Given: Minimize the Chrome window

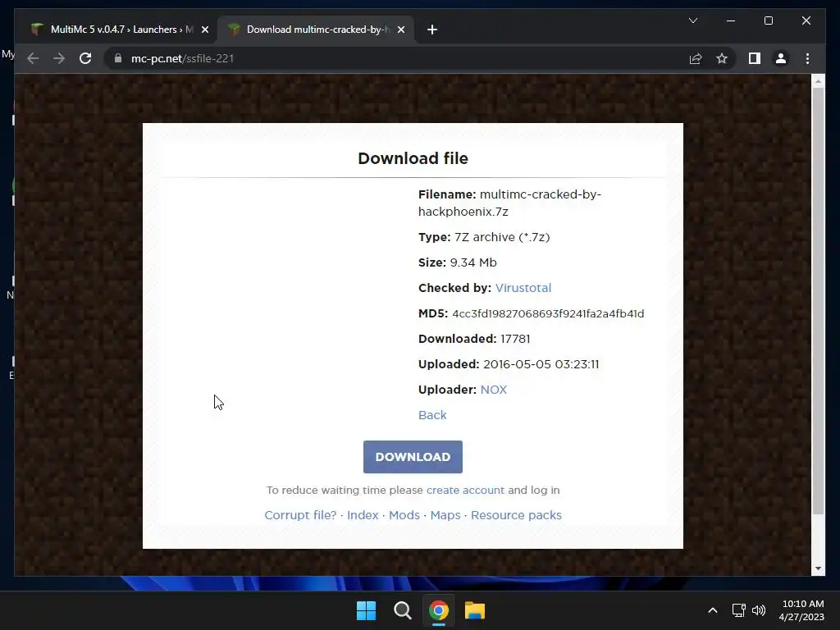Looking at the screenshot, I should [731, 21].
